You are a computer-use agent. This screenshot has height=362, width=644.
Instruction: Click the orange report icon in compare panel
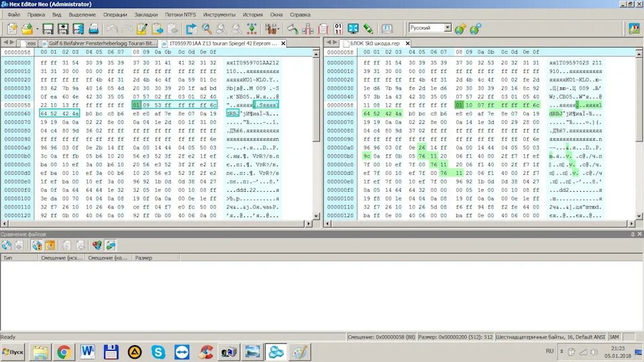tap(50, 245)
